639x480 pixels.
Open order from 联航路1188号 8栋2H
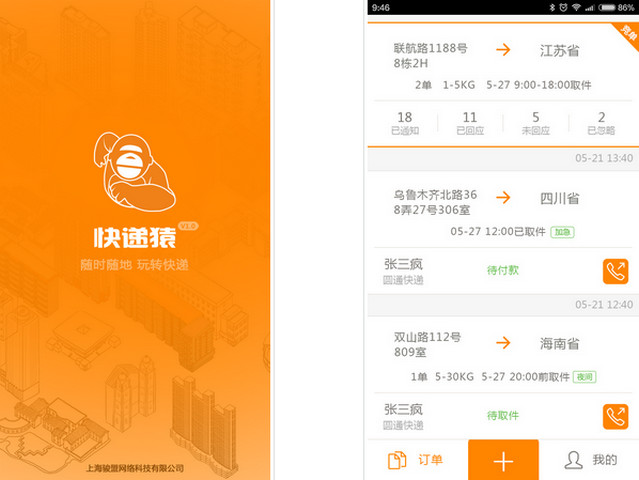click(430, 55)
